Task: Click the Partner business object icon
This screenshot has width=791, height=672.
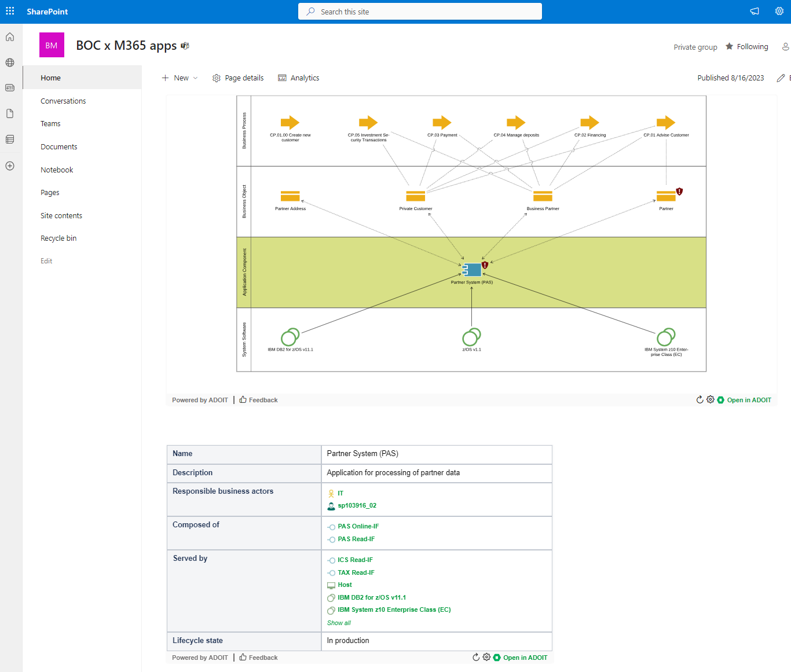Action: (x=666, y=196)
